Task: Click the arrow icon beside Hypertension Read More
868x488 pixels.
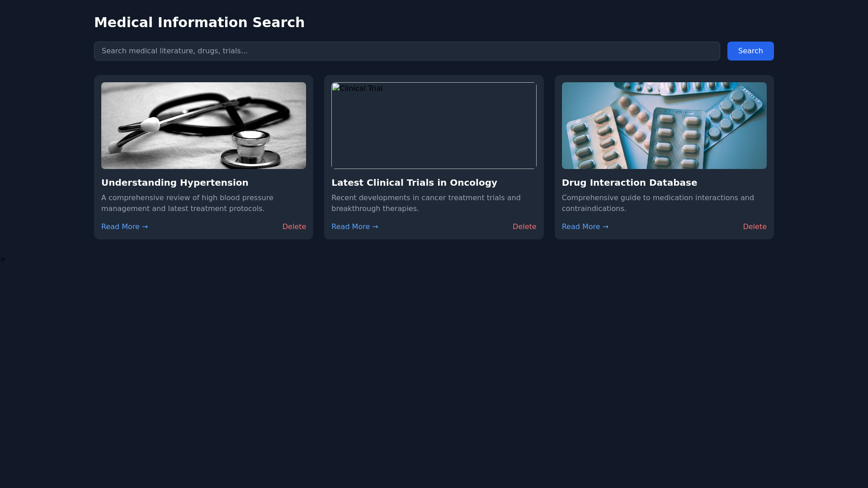Action: 145,226
